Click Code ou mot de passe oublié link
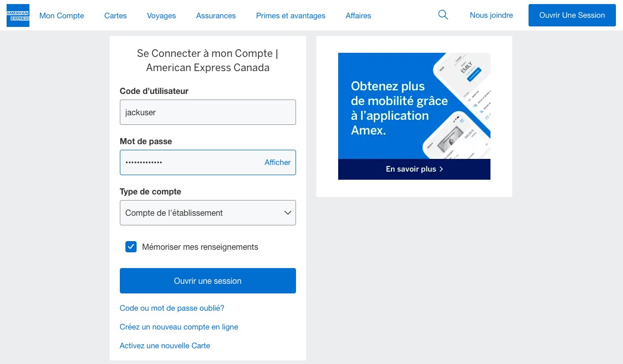 click(x=172, y=308)
